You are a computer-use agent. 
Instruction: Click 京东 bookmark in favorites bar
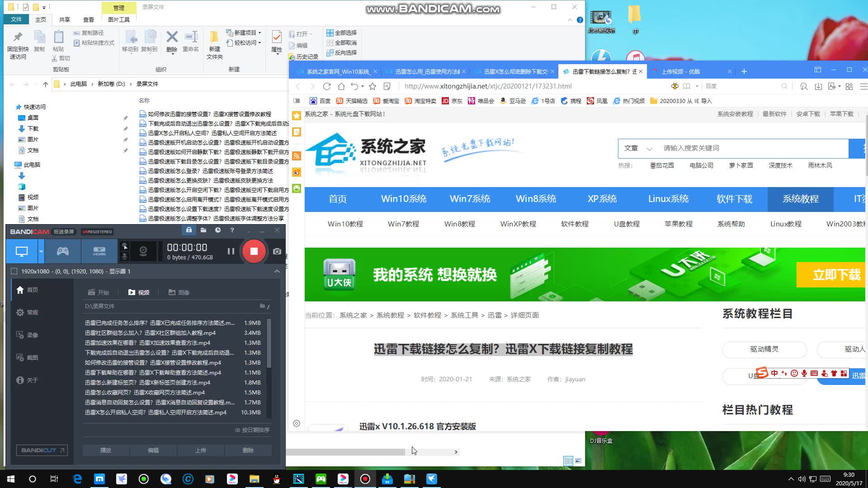coord(452,101)
